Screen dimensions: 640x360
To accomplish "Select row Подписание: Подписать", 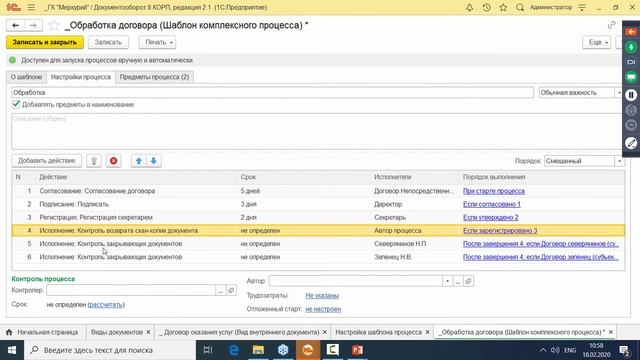I will point(318,204).
